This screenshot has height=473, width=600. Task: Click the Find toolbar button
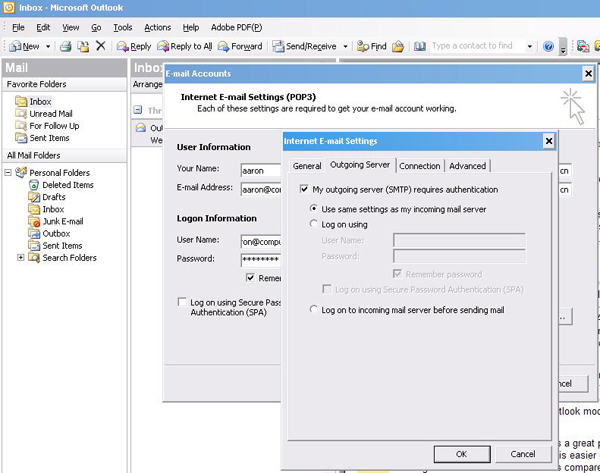(x=372, y=46)
